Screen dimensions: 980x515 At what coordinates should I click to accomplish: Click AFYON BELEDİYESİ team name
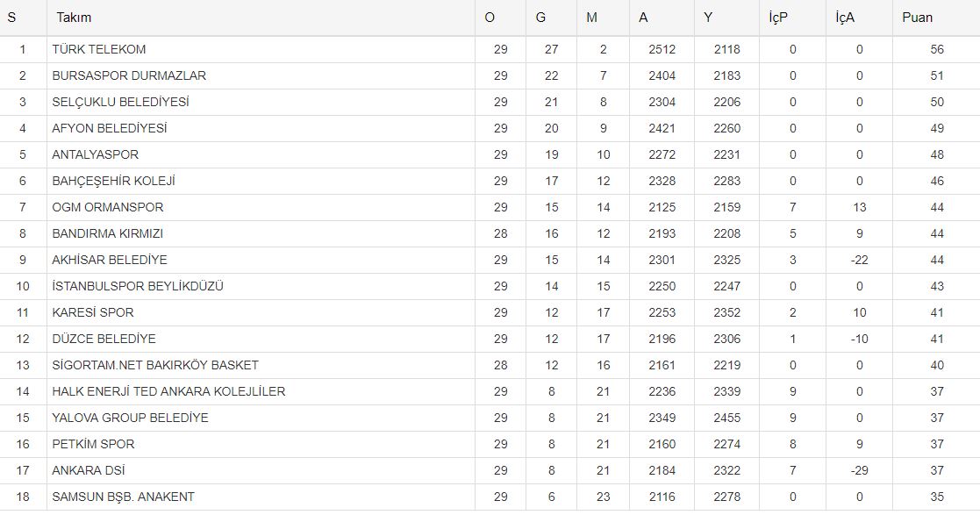click(109, 128)
